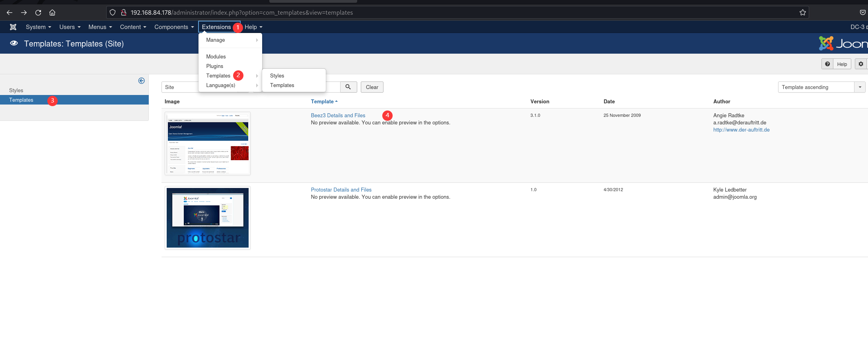Click the date 25 November 2009
The height and width of the screenshot is (341, 868).
tap(622, 116)
